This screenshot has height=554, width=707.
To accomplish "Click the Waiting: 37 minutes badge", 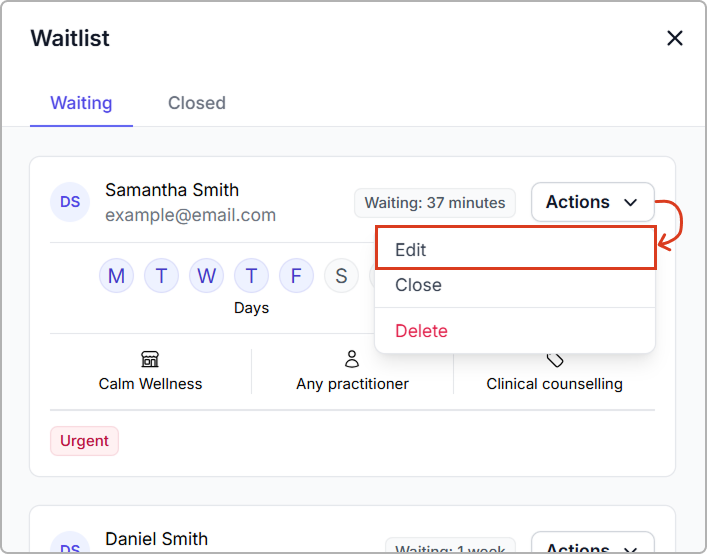I will click(x=435, y=203).
